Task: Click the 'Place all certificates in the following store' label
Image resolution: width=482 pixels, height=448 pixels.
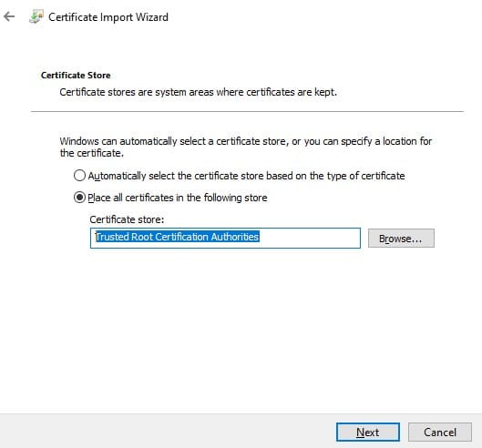Action: (x=178, y=198)
